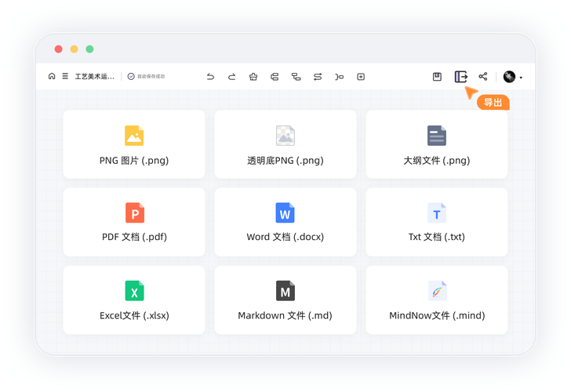
Task: Click the 自动保存成功 status text
Action: point(151,76)
